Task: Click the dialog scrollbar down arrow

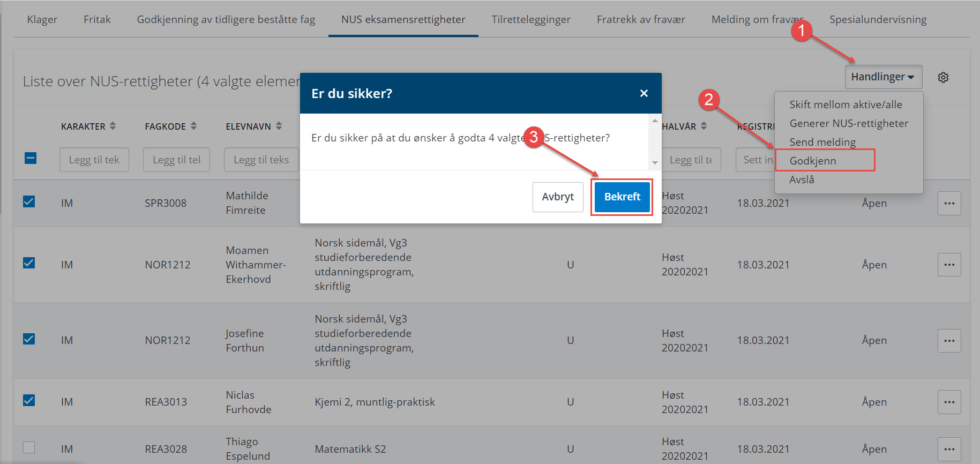Action: tap(655, 163)
